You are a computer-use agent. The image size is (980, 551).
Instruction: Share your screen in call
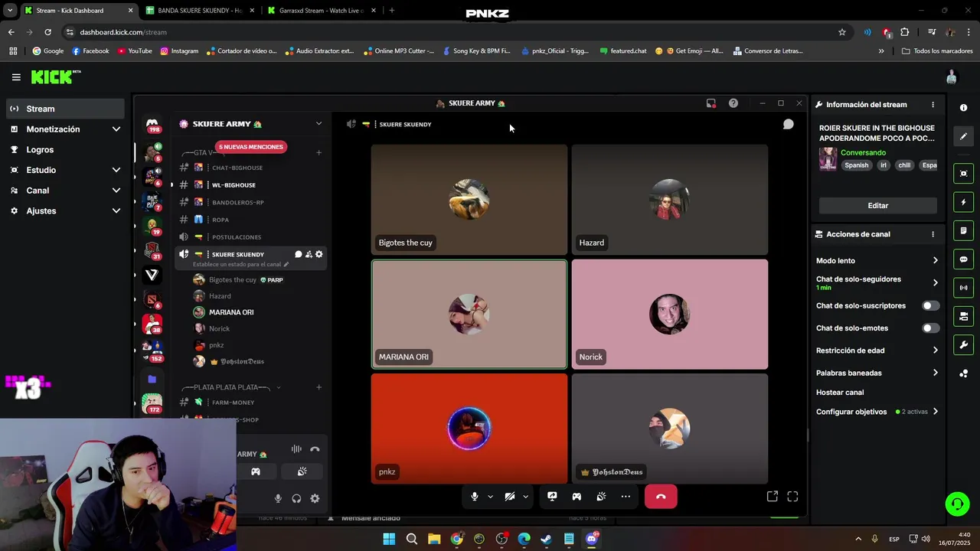(552, 497)
